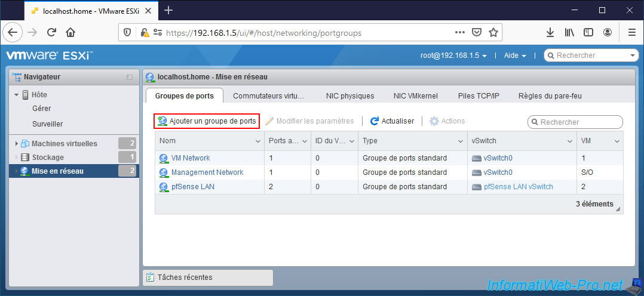Open the Tâches récentes panel
The width and height of the screenshot is (644, 296).
pyautogui.click(x=207, y=277)
